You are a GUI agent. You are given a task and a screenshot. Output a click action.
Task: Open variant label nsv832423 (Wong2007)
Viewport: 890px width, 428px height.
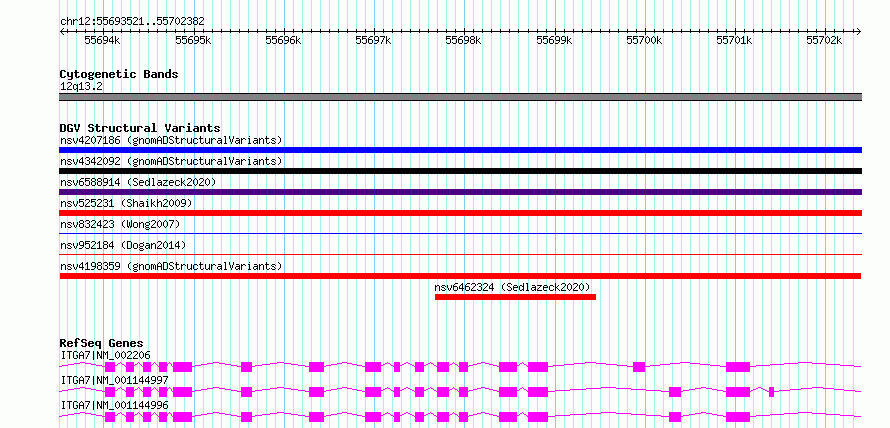(120, 224)
